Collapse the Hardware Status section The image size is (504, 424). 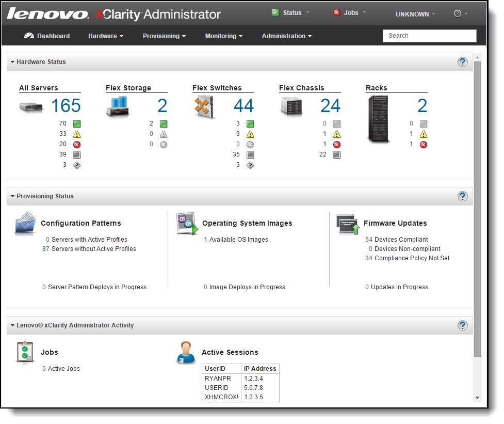[x=12, y=62]
